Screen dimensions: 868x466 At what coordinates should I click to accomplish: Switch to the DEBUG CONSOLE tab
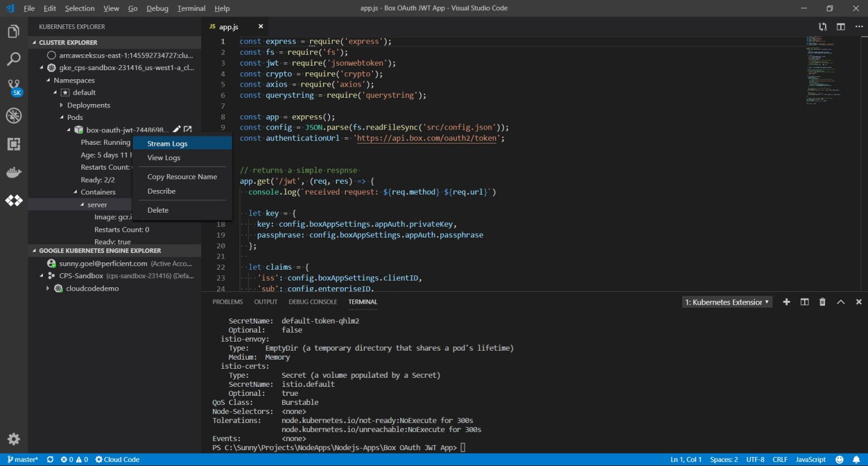[313, 301]
